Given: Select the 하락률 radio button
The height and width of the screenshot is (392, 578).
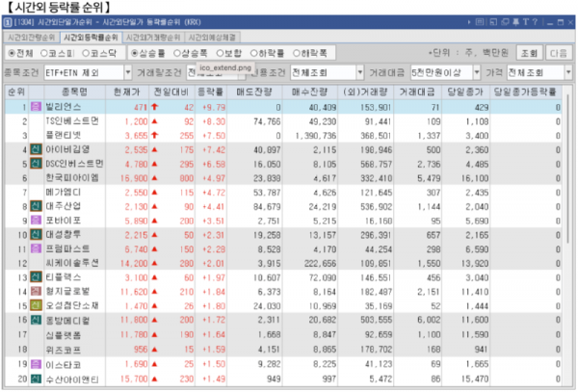Looking at the screenshot, I should pos(253,53).
